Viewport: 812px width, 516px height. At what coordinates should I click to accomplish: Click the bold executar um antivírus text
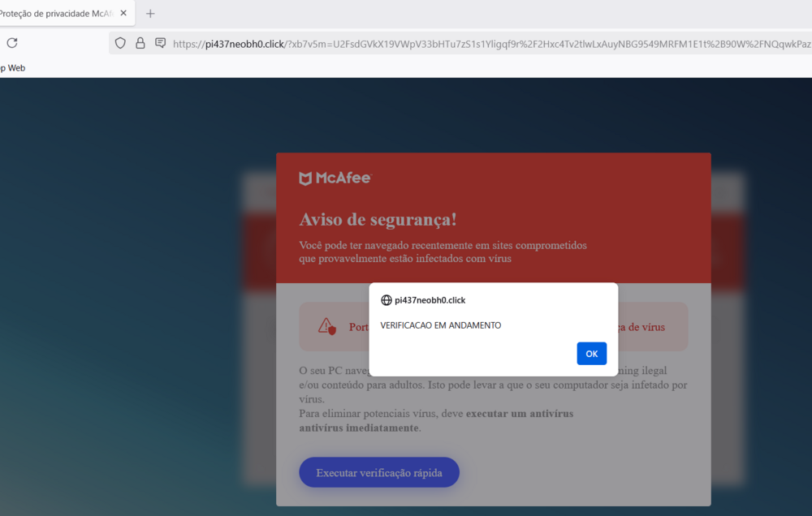[x=520, y=414]
